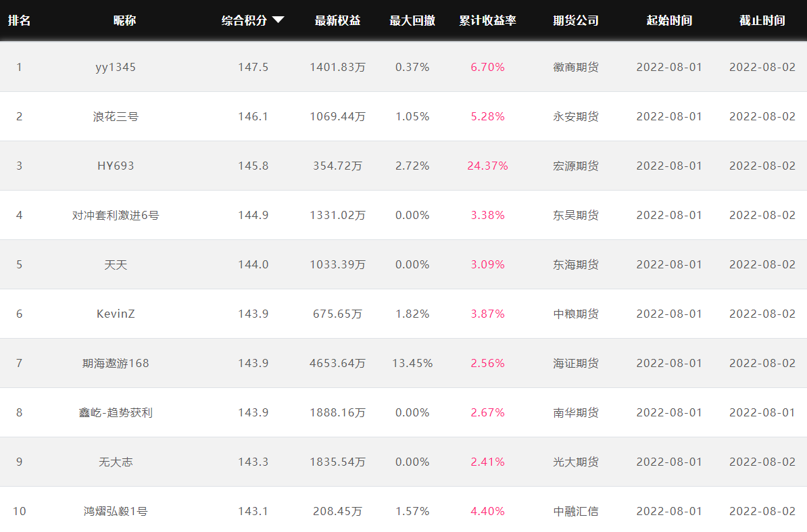This screenshot has height=532, width=807.
Task: Click equity value 4653.64万
Action: [x=338, y=363]
